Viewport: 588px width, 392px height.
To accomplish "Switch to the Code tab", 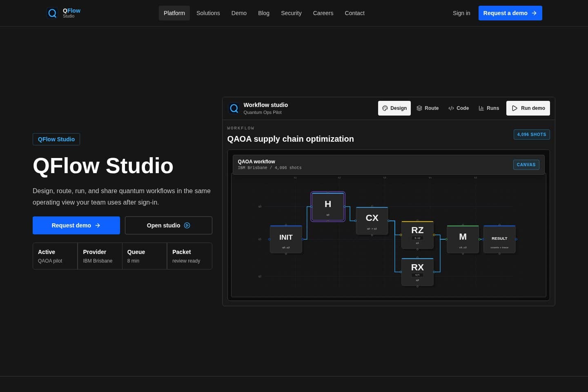I will coord(459,108).
